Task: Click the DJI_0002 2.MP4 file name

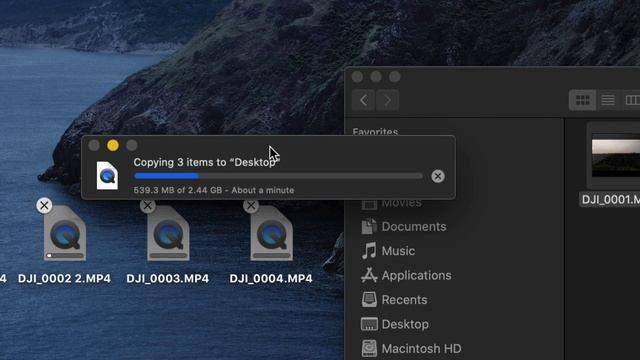Action: [64, 278]
